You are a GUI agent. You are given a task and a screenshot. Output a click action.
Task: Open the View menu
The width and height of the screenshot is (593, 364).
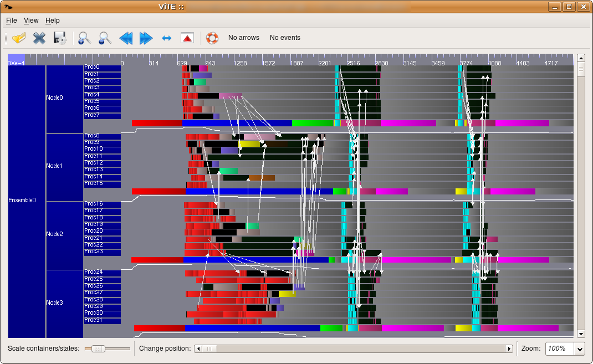(31, 20)
